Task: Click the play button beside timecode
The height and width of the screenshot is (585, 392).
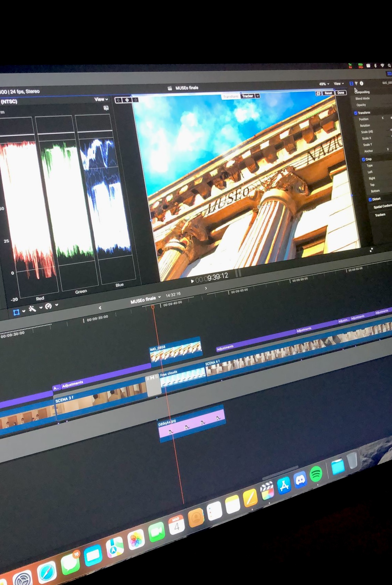Action: click(x=192, y=281)
